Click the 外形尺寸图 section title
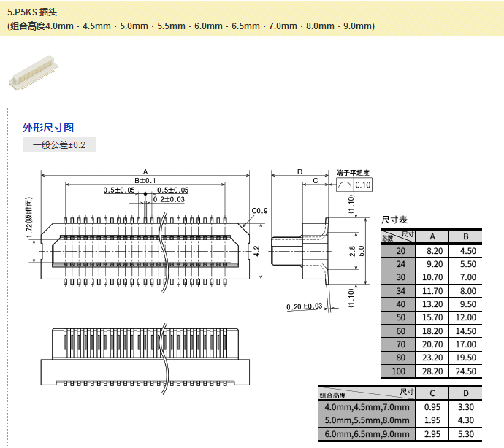 pos(48,128)
